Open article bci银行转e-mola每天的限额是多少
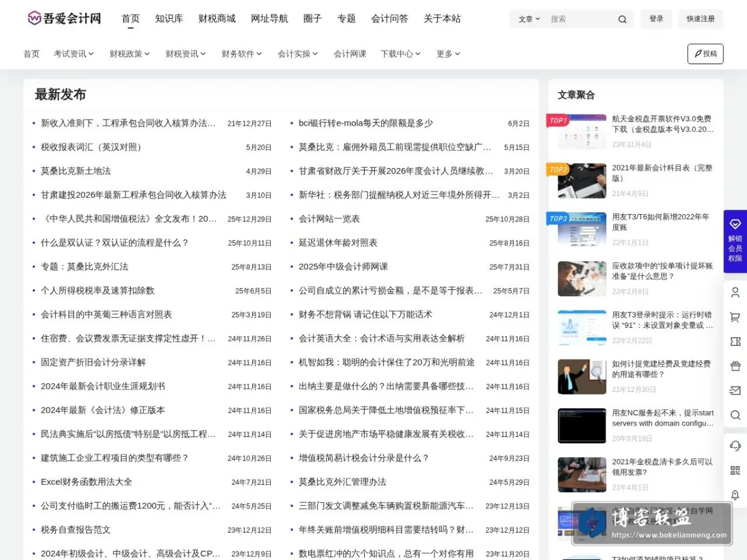 point(366,123)
